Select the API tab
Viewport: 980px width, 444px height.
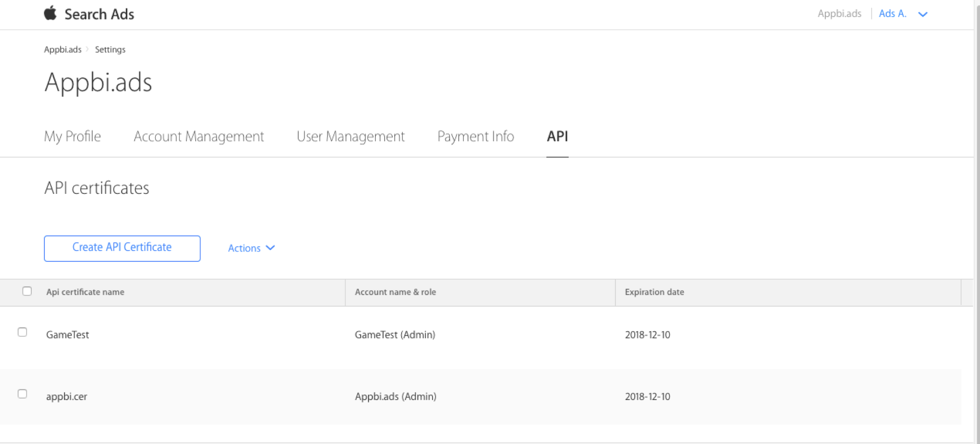pos(557,136)
